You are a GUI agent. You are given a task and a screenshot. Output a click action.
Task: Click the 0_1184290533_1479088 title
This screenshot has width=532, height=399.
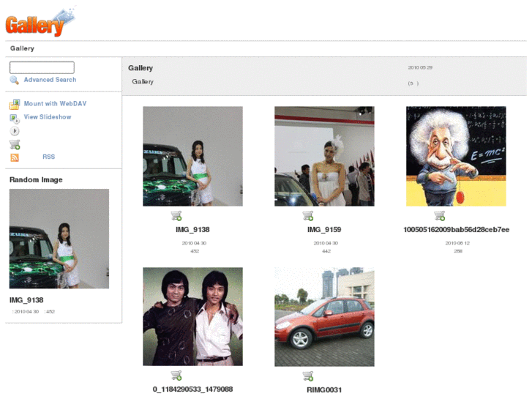192,389
